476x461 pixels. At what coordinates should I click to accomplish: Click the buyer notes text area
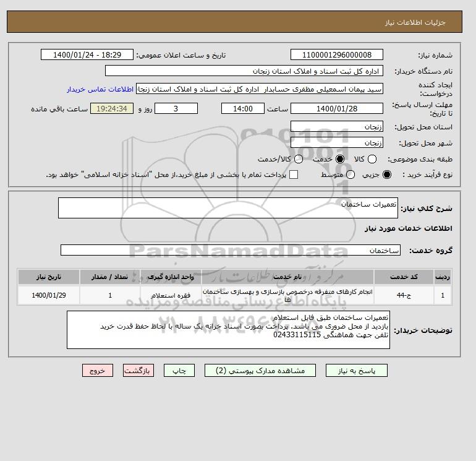pyautogui.click(x=228, y=330)
